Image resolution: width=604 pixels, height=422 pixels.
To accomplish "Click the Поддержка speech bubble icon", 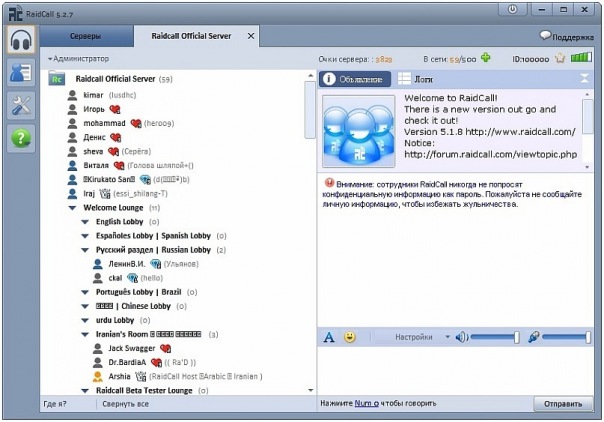I will coord(545,35).
